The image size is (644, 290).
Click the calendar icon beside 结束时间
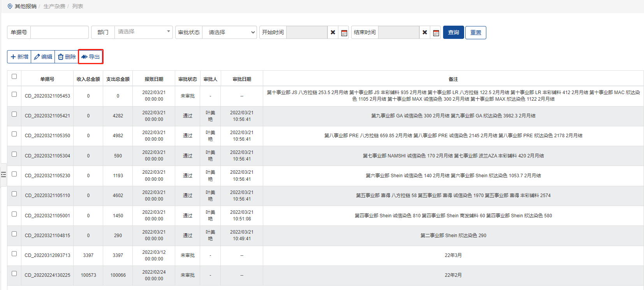436,33
